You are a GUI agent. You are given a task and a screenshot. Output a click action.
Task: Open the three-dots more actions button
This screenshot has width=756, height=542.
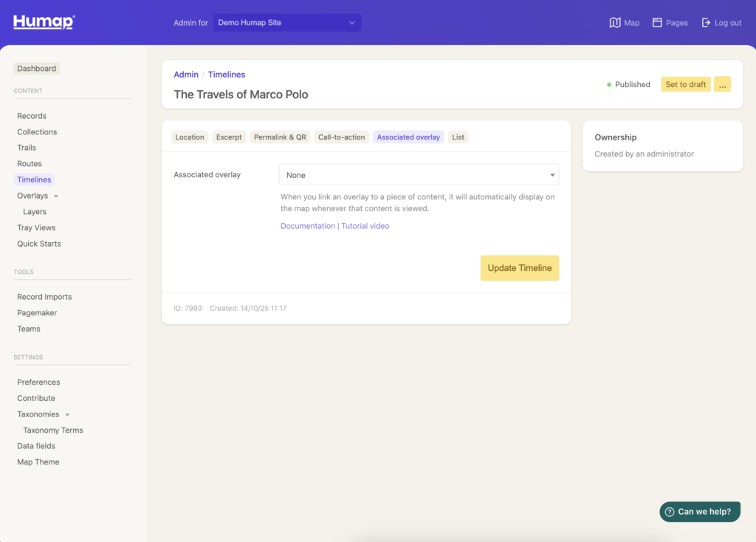[722, 84]
